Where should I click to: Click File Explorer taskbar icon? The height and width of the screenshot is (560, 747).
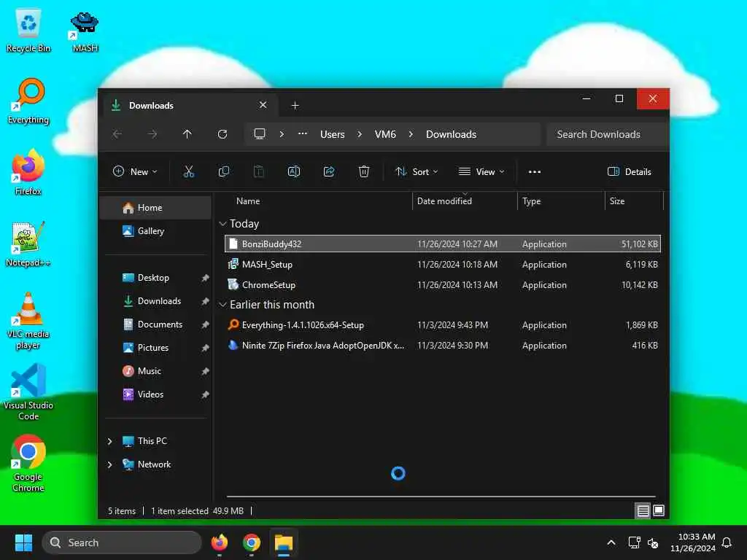coord(284,542)
